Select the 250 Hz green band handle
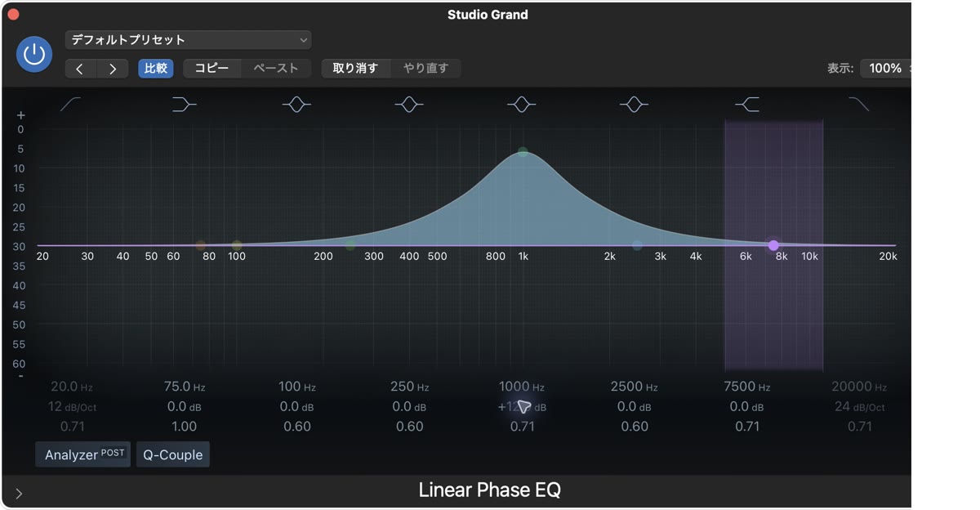 coord(350,245)
